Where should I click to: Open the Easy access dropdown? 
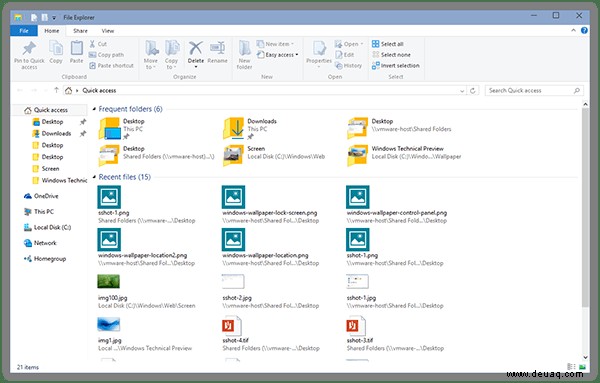[x=277, y=55]
